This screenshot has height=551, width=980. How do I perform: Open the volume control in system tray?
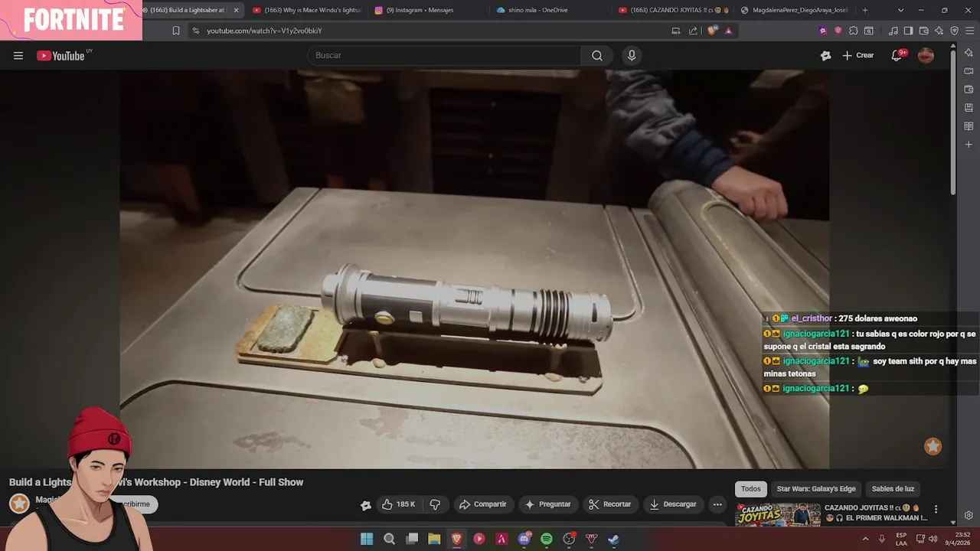point(933,539)
